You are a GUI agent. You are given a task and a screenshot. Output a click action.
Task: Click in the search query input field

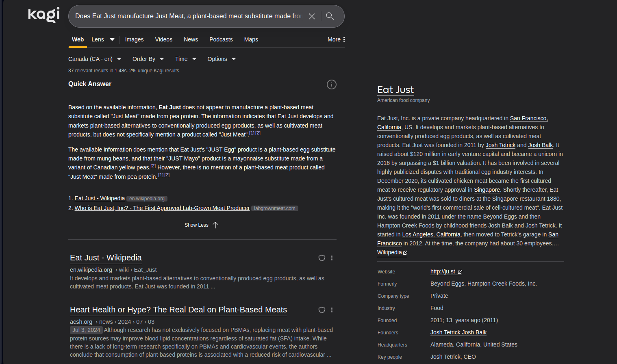point(188,16)
